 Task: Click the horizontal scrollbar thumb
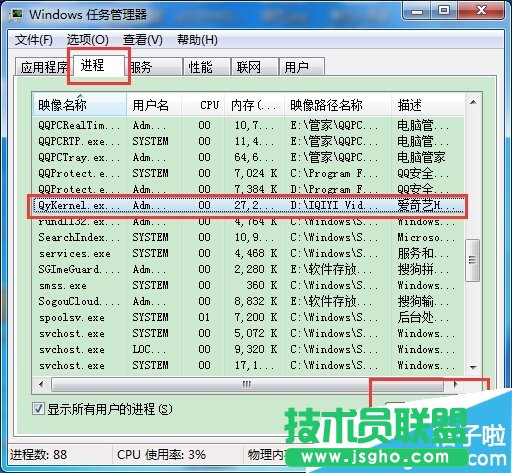pyautogui.click(x=247, y=384)
